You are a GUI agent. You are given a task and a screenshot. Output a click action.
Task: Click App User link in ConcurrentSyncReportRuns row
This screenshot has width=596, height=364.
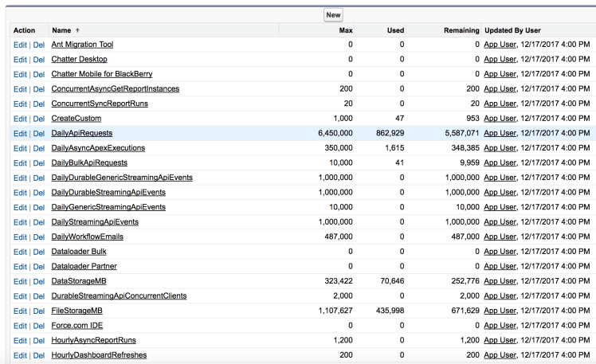pyautogui.click(x=500, y=104)
